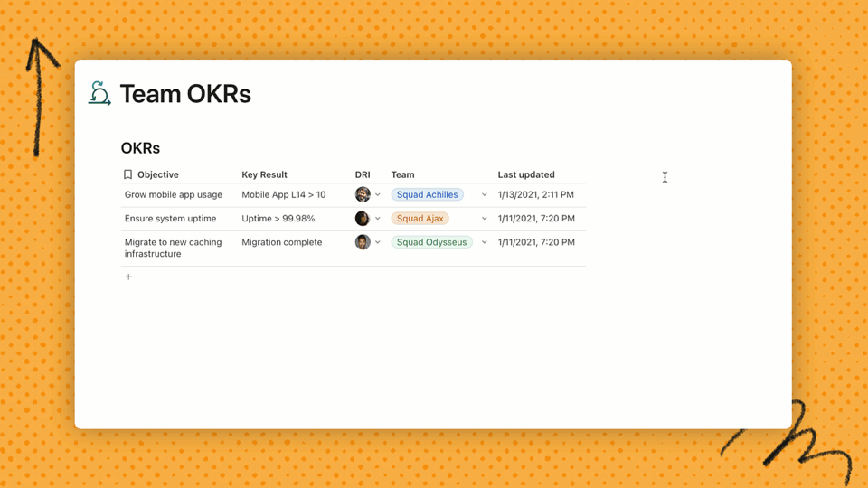Click the Team OKRs page icon

[99, 93]
